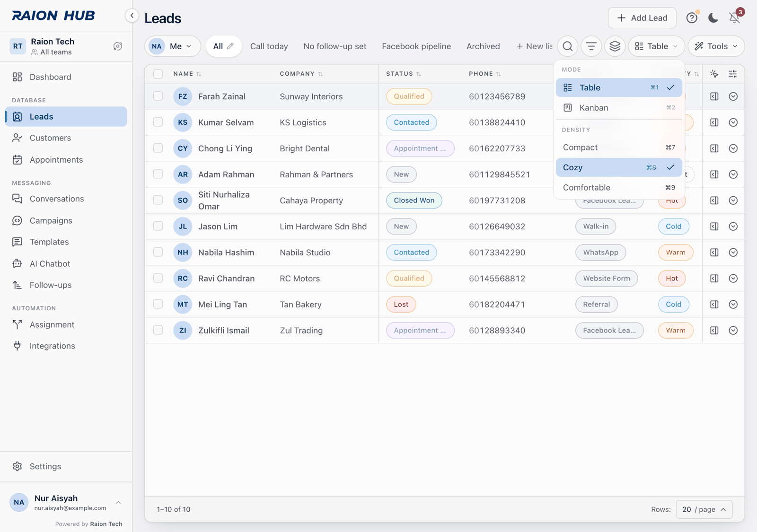The height and width of the screenshot is (532, 757).
Task: Open Integrations plug item
Action: (x=66, y=346)
